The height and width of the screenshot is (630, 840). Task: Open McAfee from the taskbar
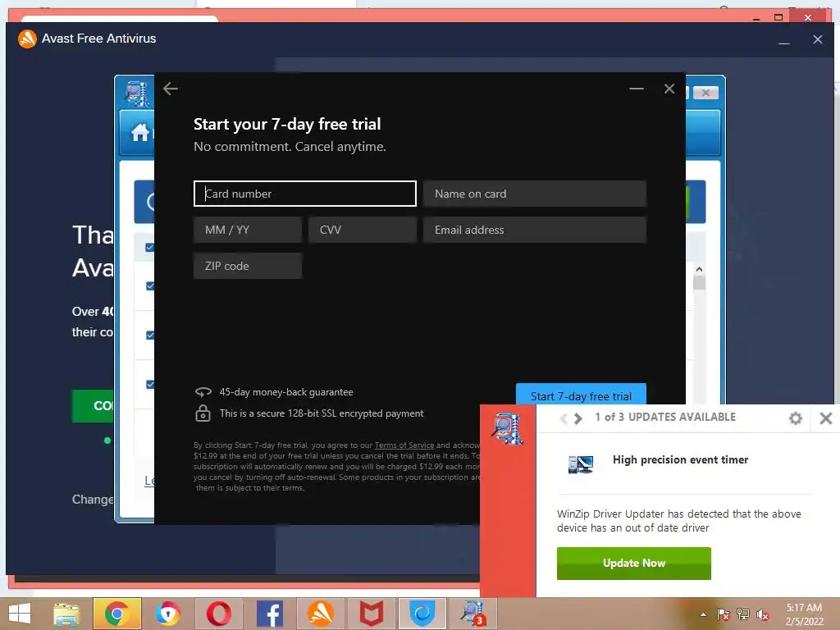point(372,614)
